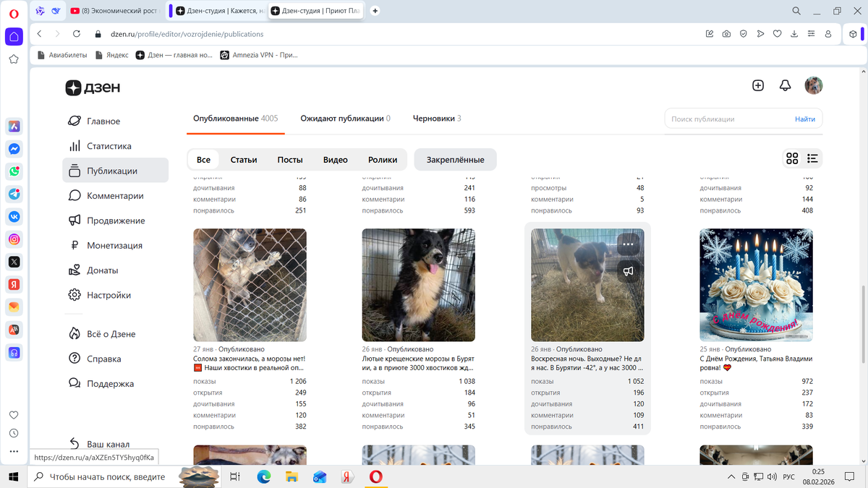Open downloads icon in address bar

pos(794,34)
